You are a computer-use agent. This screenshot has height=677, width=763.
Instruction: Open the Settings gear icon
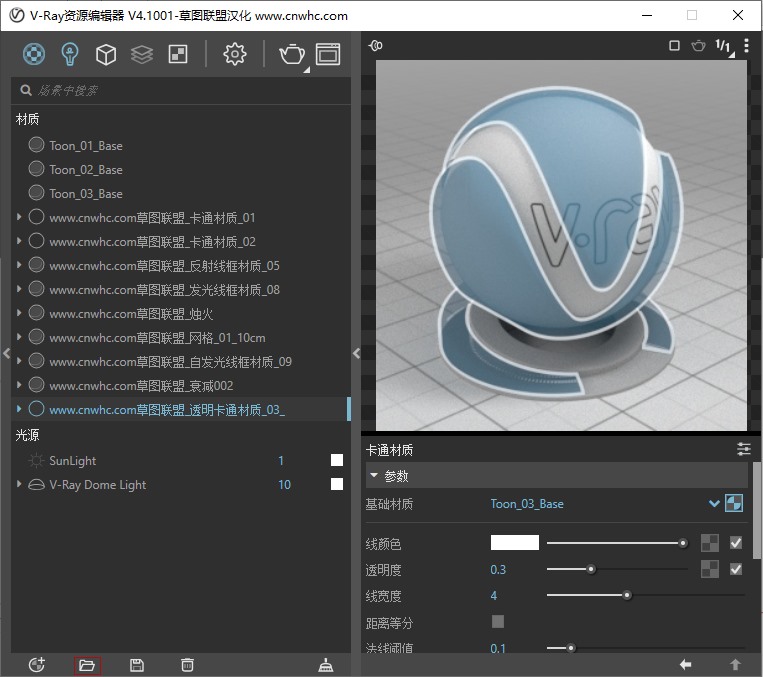pos(235,54)
